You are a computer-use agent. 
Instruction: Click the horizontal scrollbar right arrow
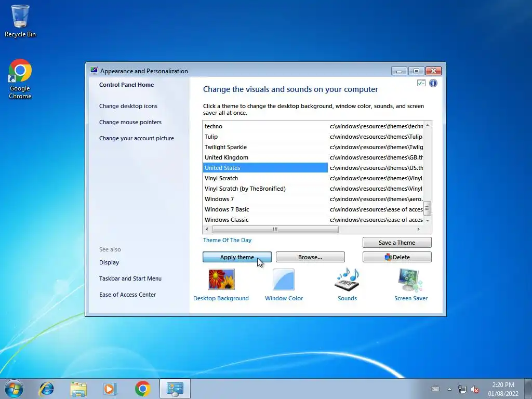tap(419, 229)
